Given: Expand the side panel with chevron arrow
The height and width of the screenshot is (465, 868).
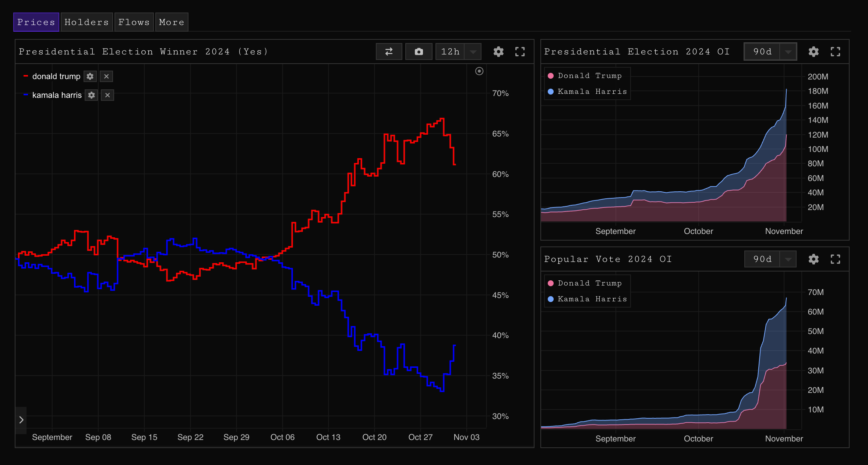Looking at the screenshot, I should point(21,420).
